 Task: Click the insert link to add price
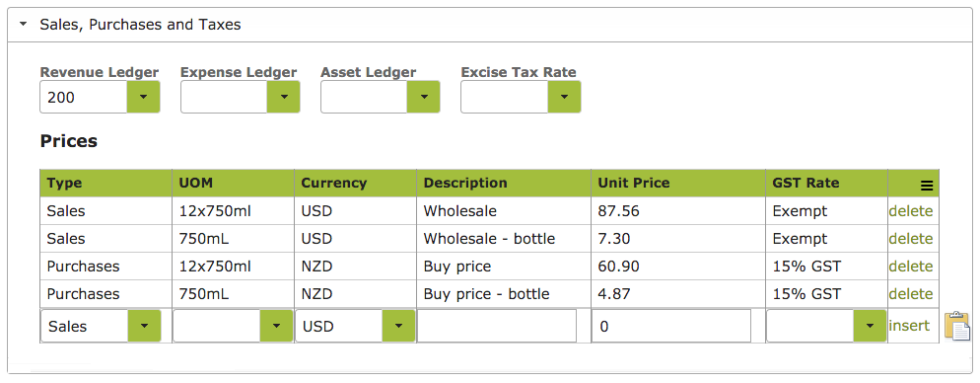[x=909, y=326]
